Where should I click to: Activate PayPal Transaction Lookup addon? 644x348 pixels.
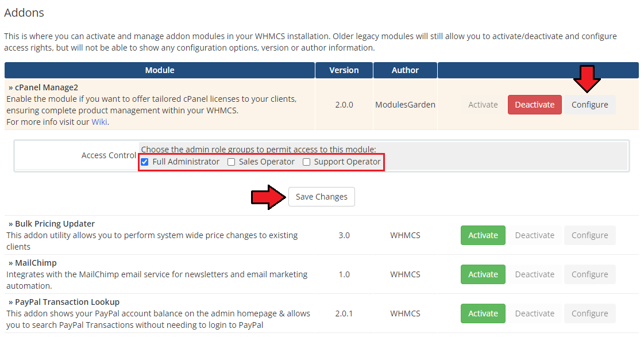(483, 313)
